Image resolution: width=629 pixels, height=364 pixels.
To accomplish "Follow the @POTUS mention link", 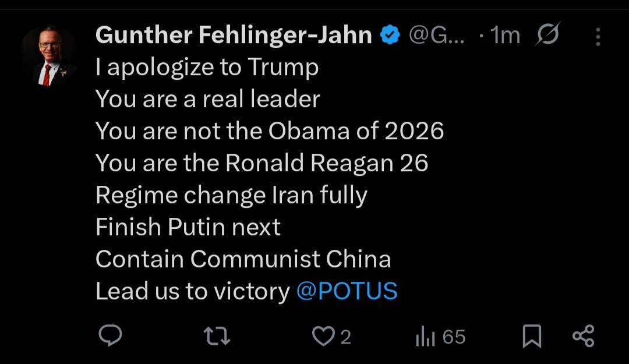I will 347,291.
